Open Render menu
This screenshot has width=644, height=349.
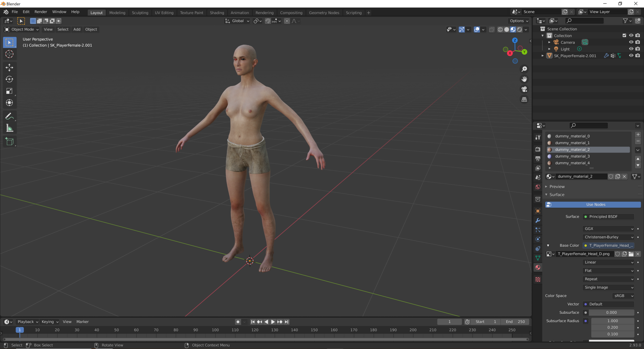pyautogui.click(x=41, y=12)
